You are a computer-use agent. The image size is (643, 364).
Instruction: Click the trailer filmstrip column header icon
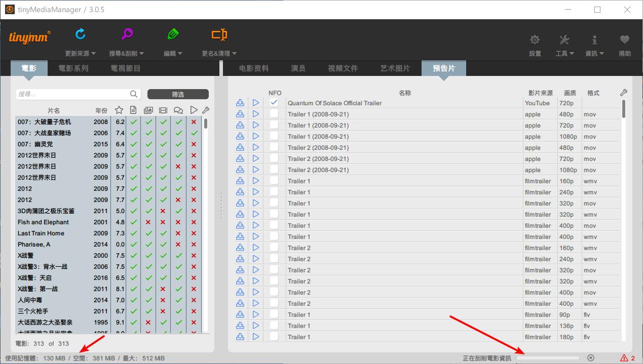163,110
